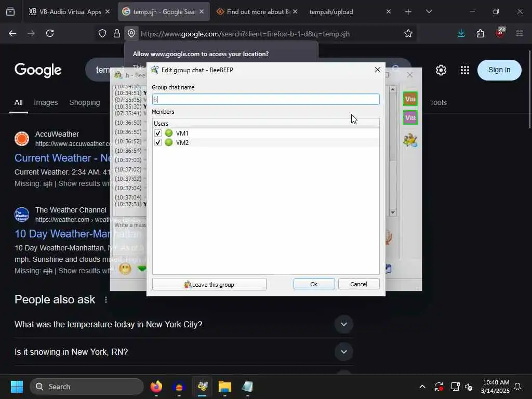
Task: Click the AccuWeather site icon
Action: point(22,138)
